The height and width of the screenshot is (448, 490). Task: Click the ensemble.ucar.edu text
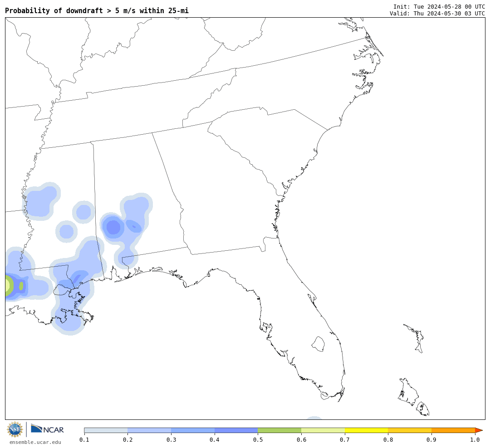(x=35, y=442)
